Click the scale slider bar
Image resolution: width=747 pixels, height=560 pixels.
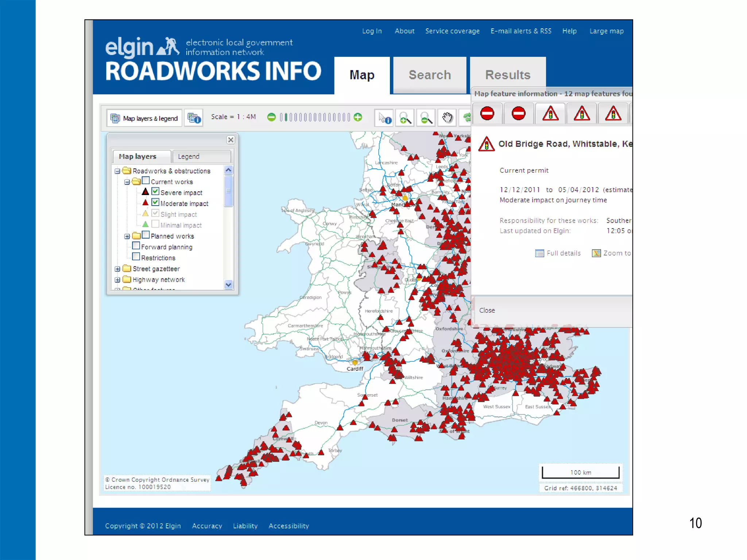click(x=314, y=117)
